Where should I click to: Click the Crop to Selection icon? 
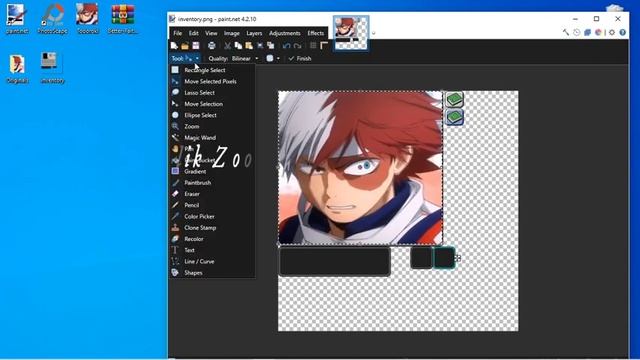click(260, 46)
